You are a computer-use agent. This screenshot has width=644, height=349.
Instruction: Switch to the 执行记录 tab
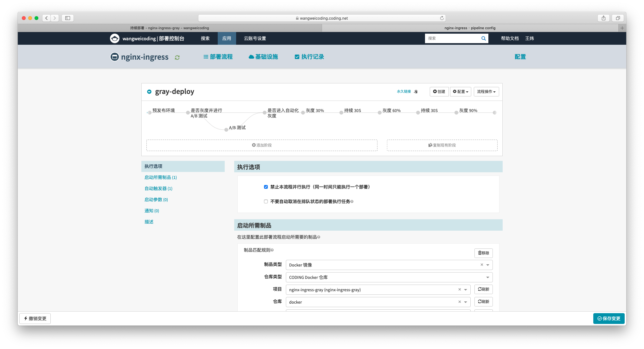pos(309,57)
